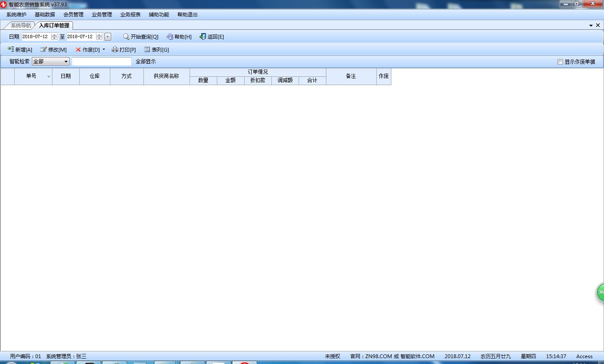Click the 备注 column header
The height and width of the screenshot is (364, 604).
pos(351,76)
